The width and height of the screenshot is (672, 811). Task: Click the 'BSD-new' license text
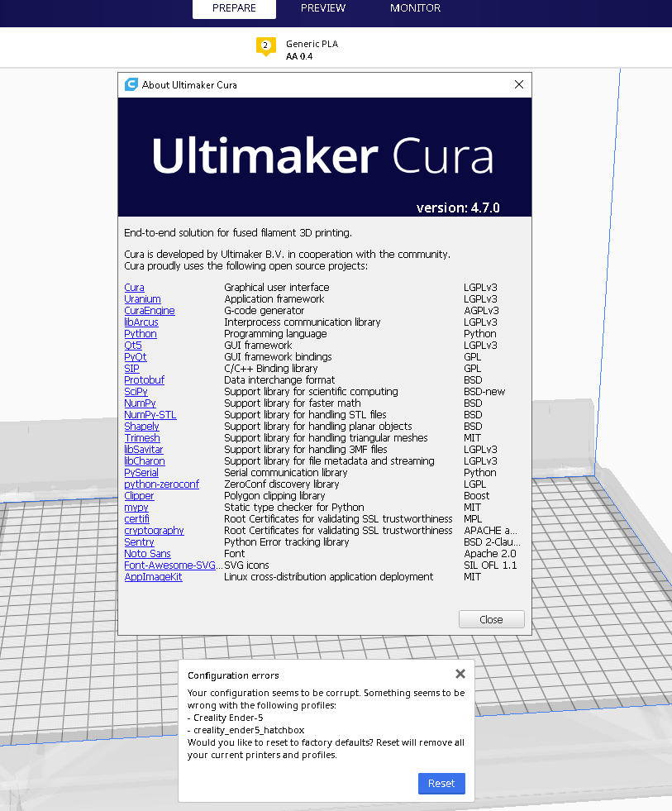pos(484,392)
